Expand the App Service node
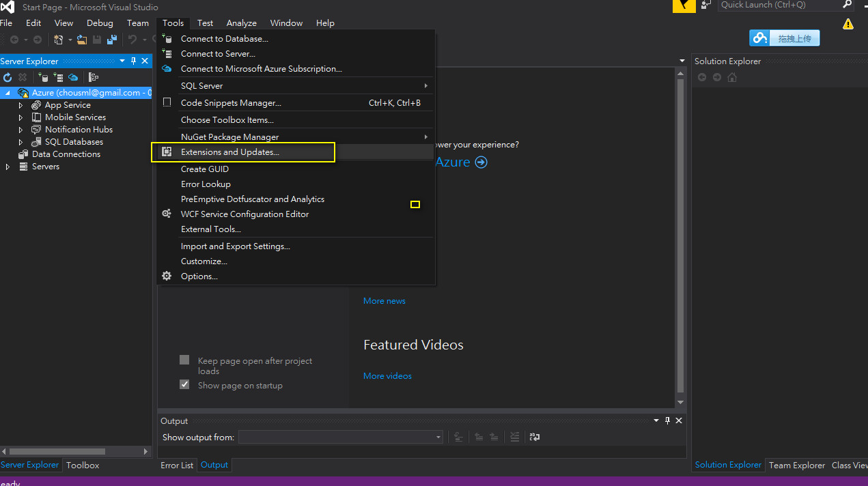868x486 pixels. point(20,105)
